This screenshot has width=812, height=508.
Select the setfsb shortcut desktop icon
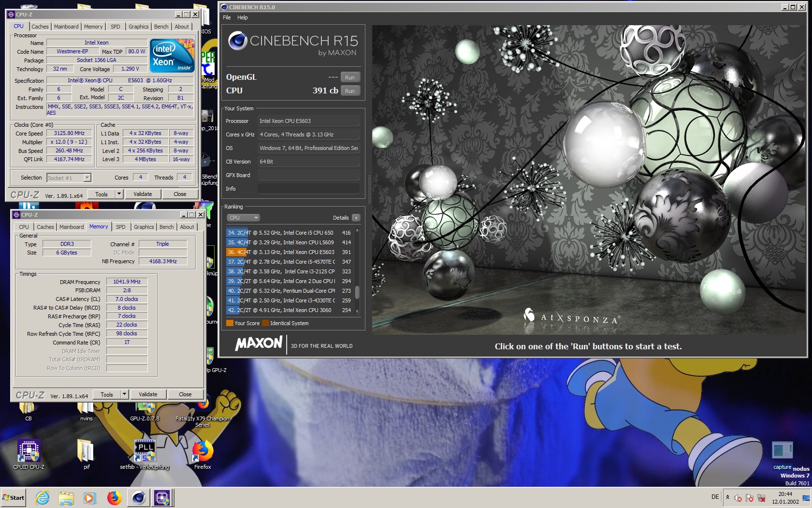coord(145,454)
